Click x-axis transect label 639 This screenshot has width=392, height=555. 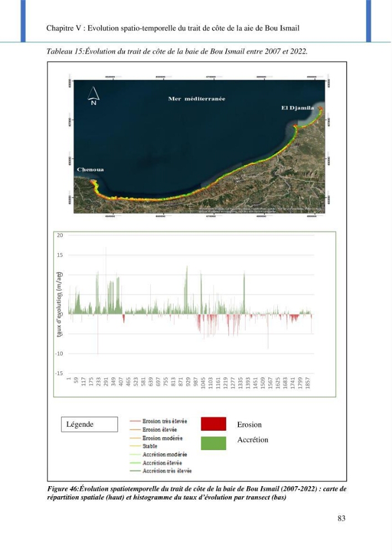point(151,382)
